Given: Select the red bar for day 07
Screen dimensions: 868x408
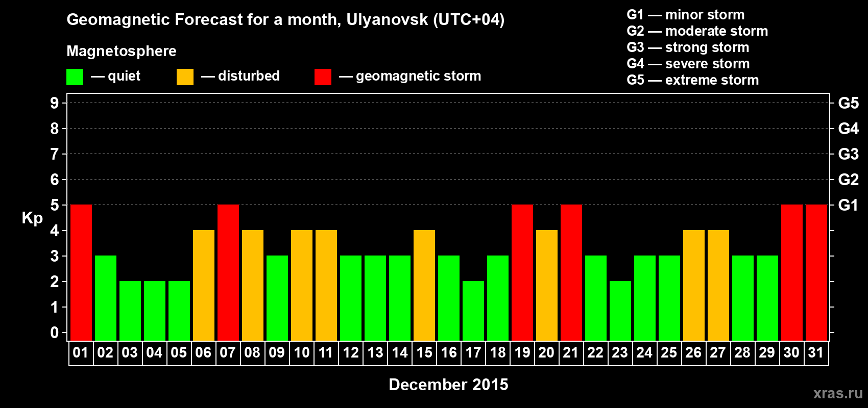Looking at the screenshot, I should (x=228, y=272).
